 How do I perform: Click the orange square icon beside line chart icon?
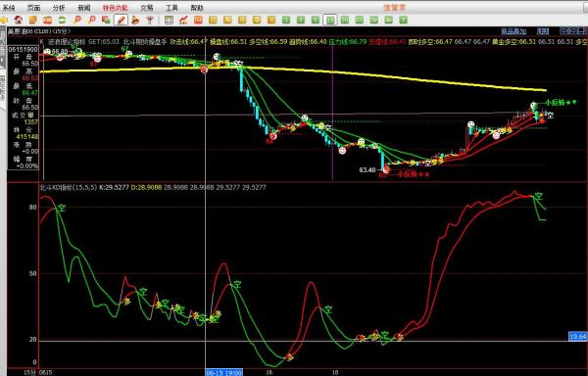tap(198, 20)
